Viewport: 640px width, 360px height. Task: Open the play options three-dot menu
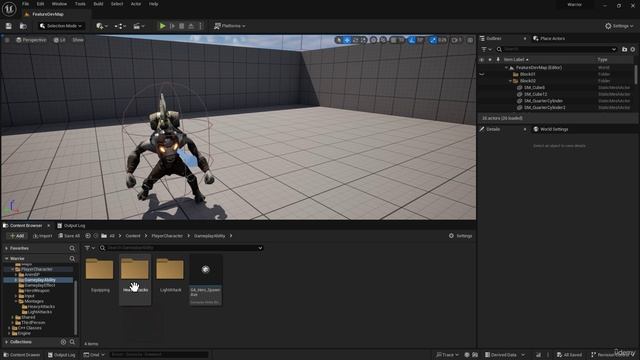[200, 26]
